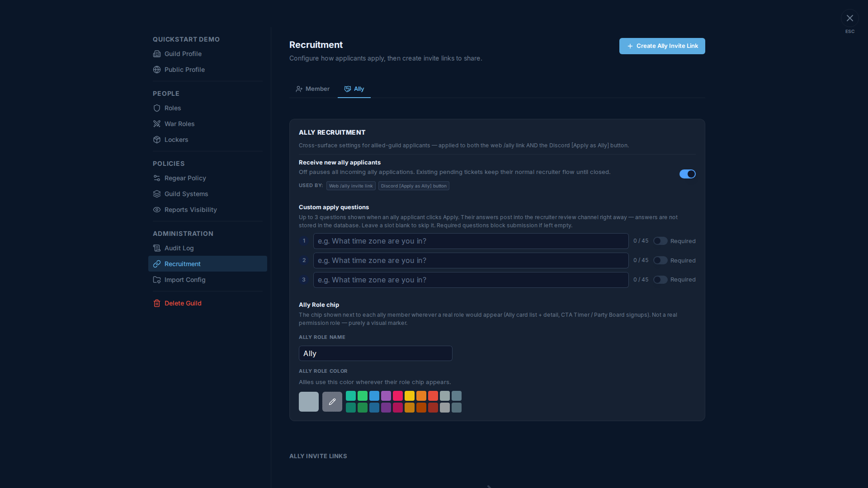Pick the dark red swatch in bottom row
The image size is (868, 488).
coord(433,408)
